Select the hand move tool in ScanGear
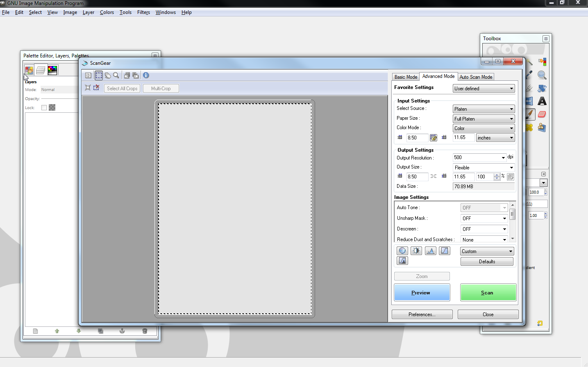The image size is (588, 367). pyautogui.click(x=108, y=75)
